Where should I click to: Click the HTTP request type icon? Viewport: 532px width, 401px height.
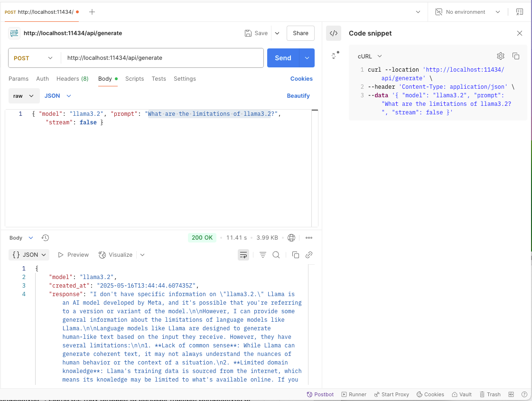click(14, 33)
